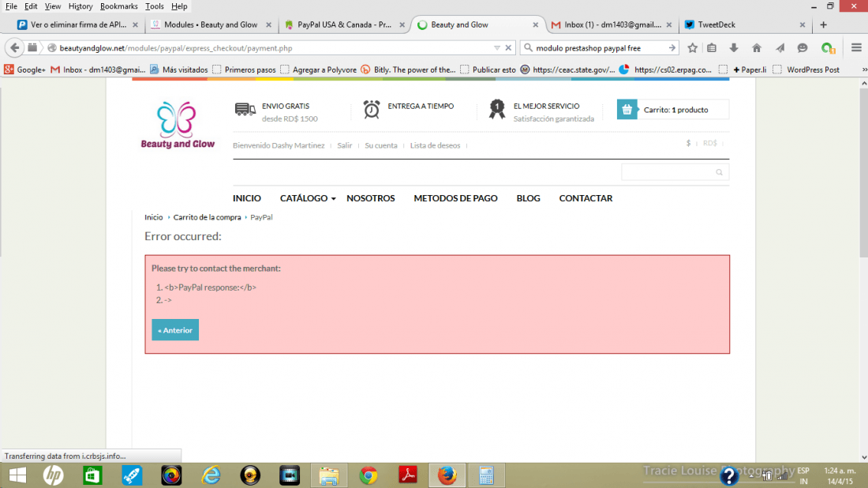Click the Beauty and Glow butterfly logo
Image resolution: width=868 pixels, height=488 pixels.
tap(177, 126)
